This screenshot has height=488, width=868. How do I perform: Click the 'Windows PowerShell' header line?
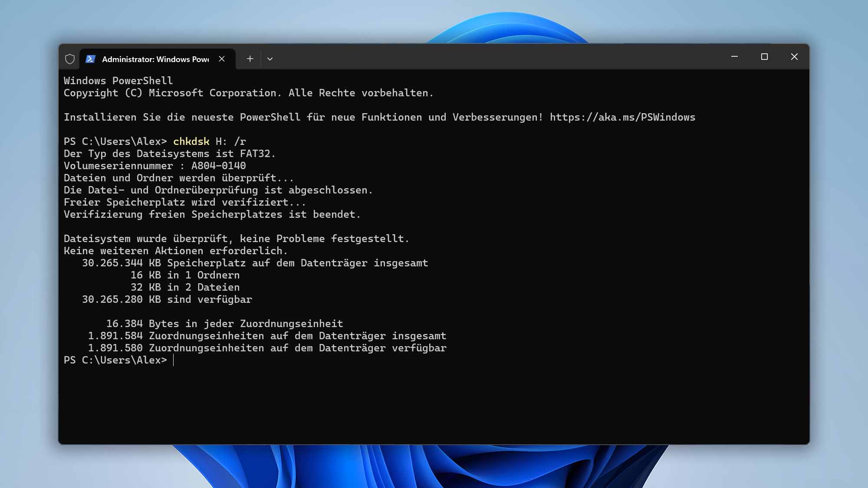[x=118, y=81]
